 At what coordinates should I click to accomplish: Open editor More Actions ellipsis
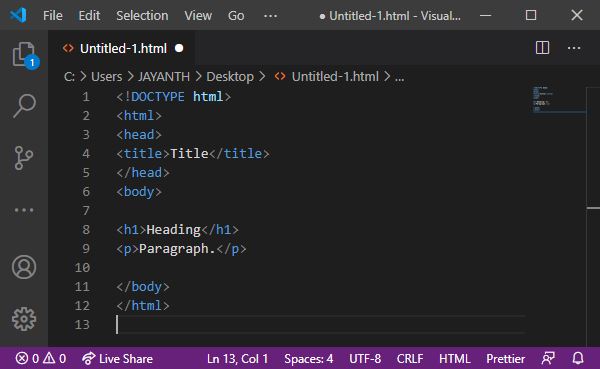click(x=574, y=48)
